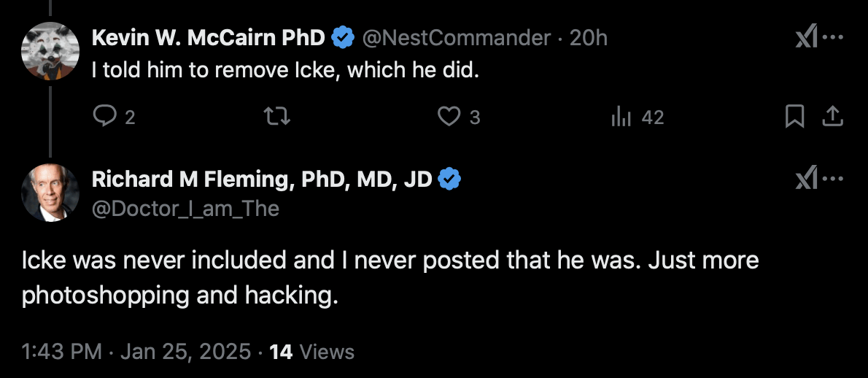868x378 pixels.
Task: Share Kevin W. McCairn's tweet
Action: tap(832, 117)
